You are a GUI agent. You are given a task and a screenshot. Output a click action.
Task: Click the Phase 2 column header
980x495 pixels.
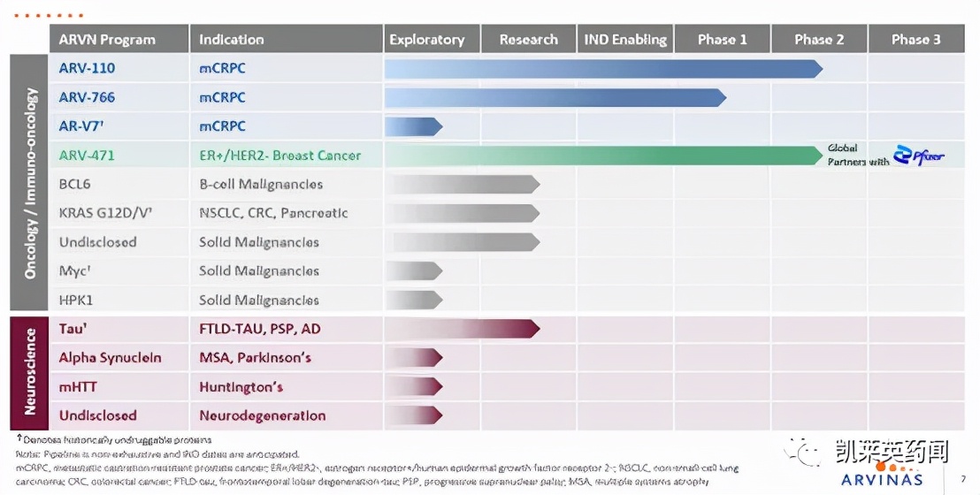click(819, 40)
